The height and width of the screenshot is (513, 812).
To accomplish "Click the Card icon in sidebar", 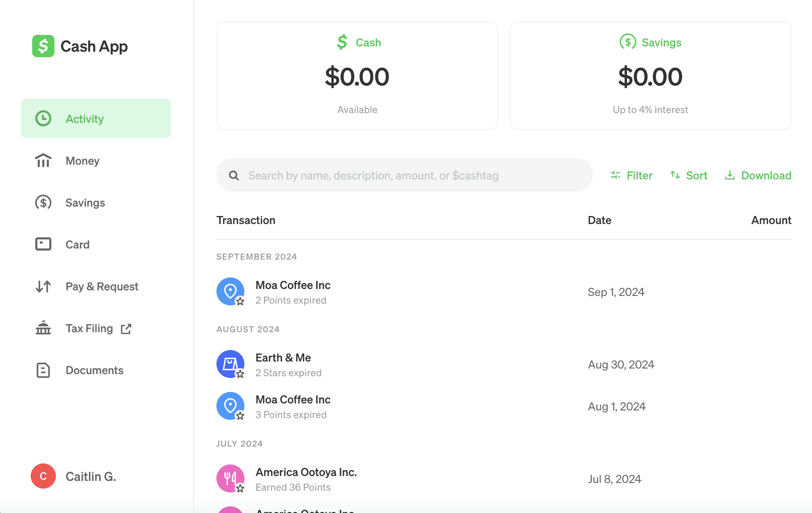I will tap(43, 244).
